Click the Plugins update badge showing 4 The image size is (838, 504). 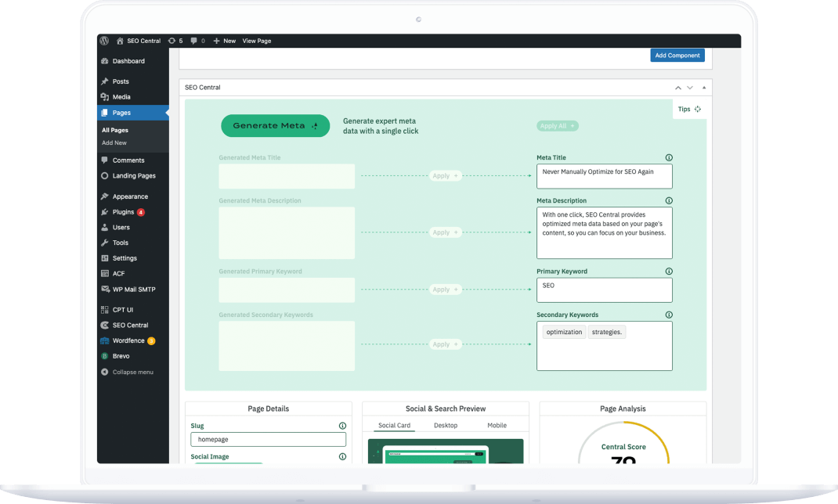140,212
